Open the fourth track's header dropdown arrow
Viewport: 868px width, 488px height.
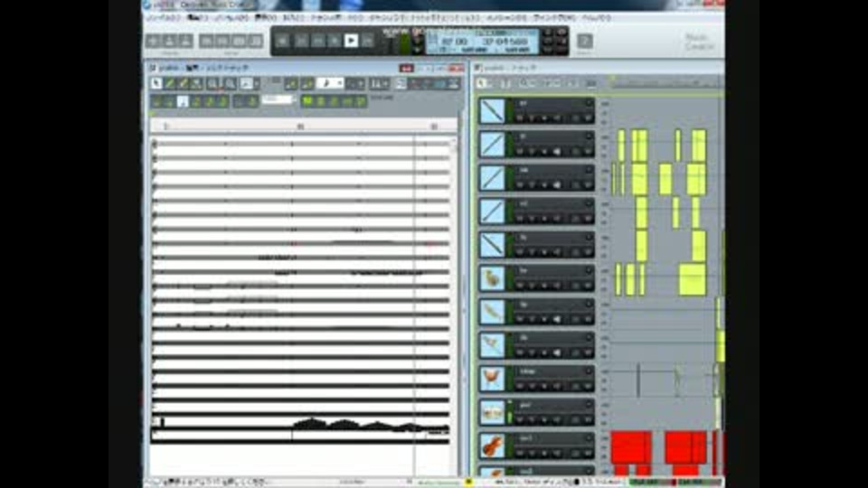(589, 204)
